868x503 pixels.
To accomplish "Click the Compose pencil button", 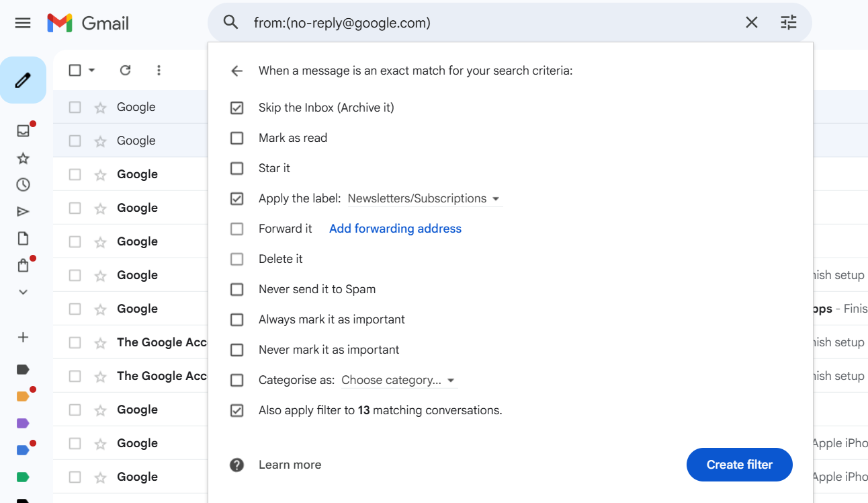I will (x=23, y=80).
